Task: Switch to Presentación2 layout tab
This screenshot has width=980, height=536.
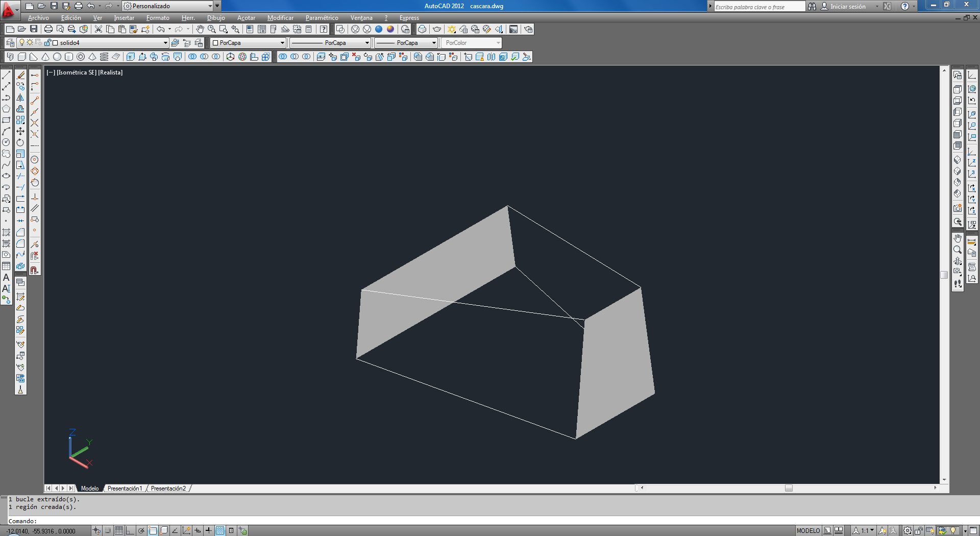Action: point(168,489)
